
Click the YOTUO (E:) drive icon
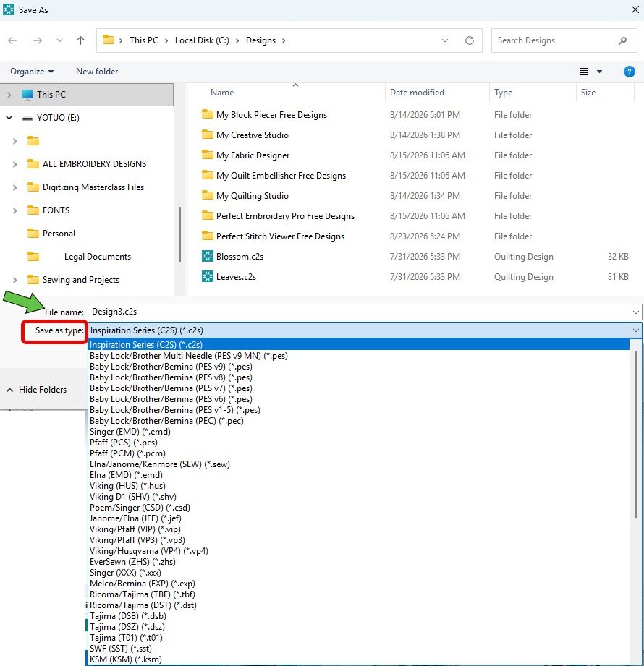point(27,118)
